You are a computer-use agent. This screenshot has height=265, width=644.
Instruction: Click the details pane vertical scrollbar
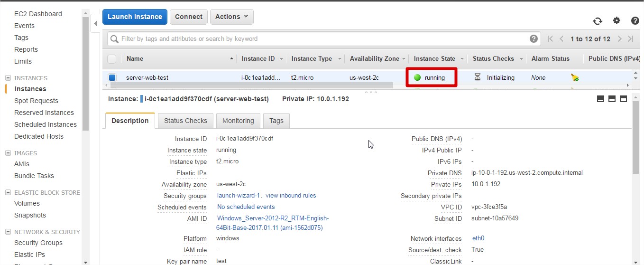pyautogui.click(x=635, y=138)
